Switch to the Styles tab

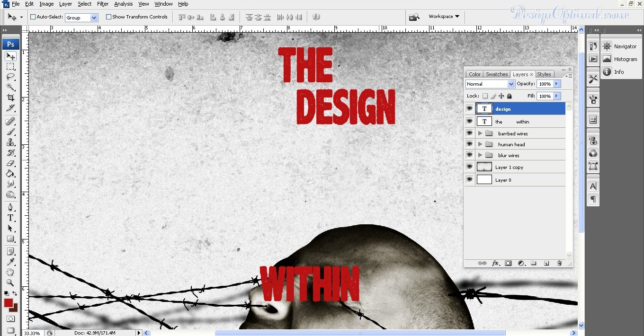544,74
